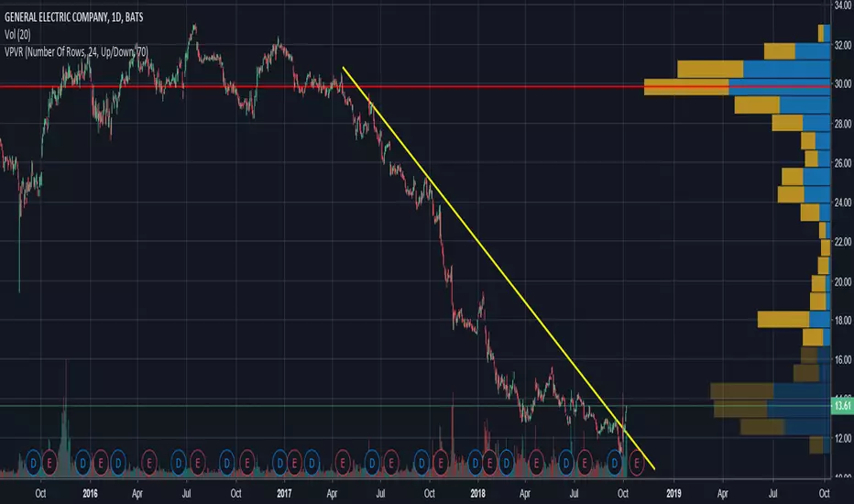Click the 2018 label on time axis
This screenshot has height=504, width=854.
pyautogui.click(x=477, y=494)
